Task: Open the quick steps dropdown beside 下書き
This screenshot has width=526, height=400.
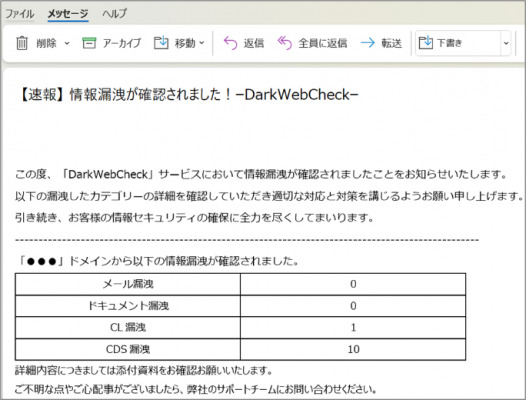Action: click(x=506, y=43)
